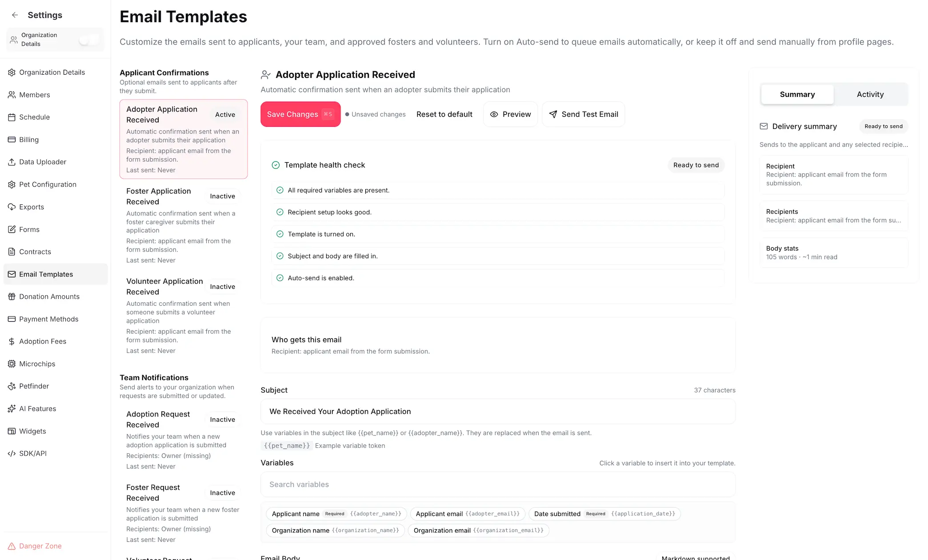Screen dimensions: 928x560
Task: Open the Exports section
Action: 32,207
